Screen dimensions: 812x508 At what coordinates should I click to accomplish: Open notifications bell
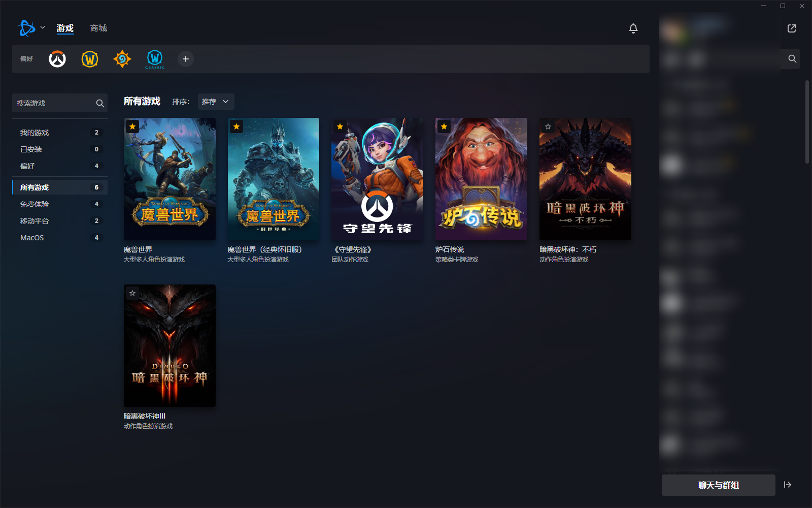(633, 28)
